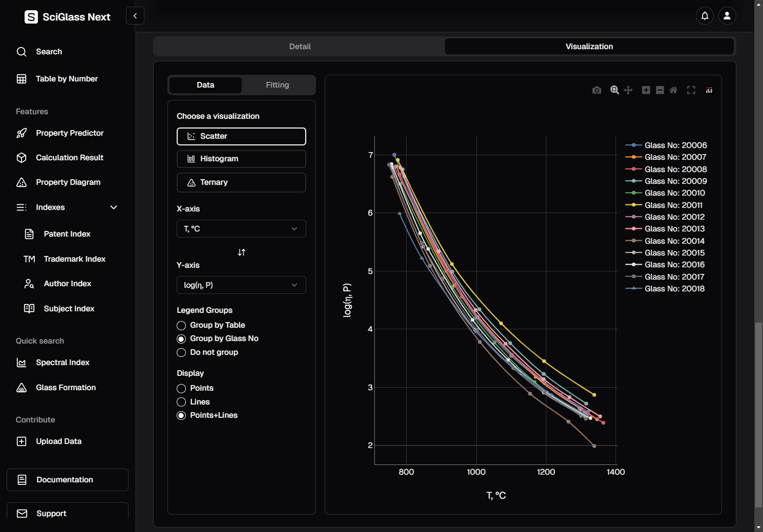Set display to Lines only

coord(181,402)
